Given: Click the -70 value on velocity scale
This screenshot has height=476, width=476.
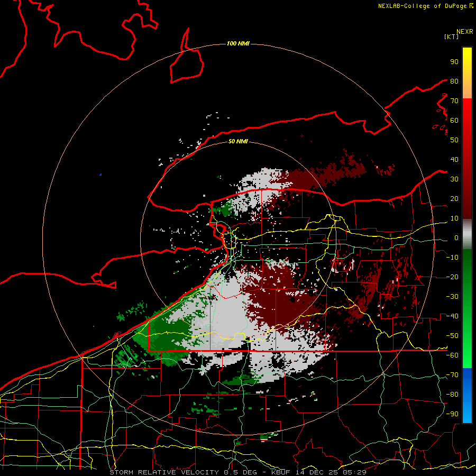Looking at the screenshot, I should point(452,375).
